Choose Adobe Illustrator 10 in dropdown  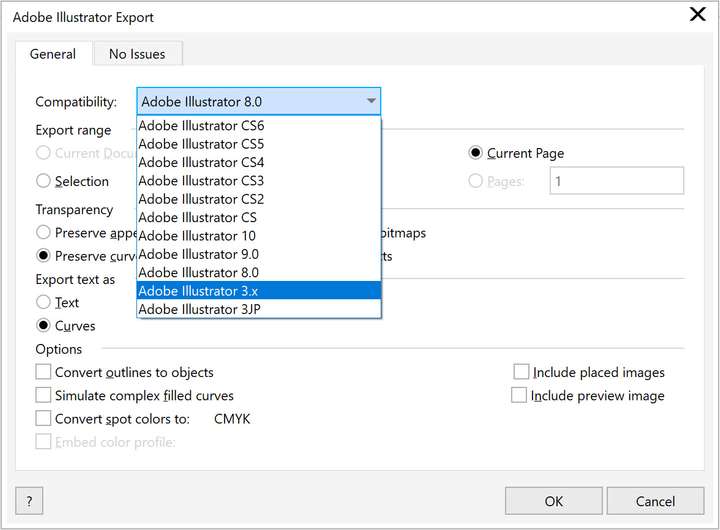259,236
